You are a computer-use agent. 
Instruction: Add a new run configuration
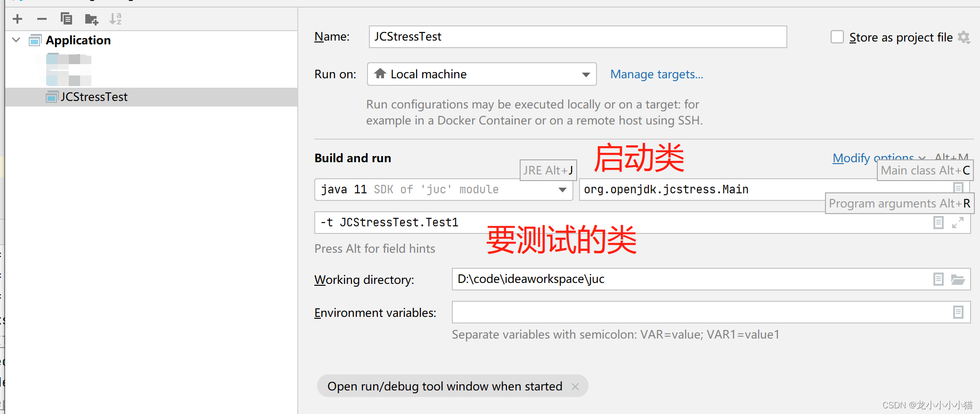click(17, 19)
